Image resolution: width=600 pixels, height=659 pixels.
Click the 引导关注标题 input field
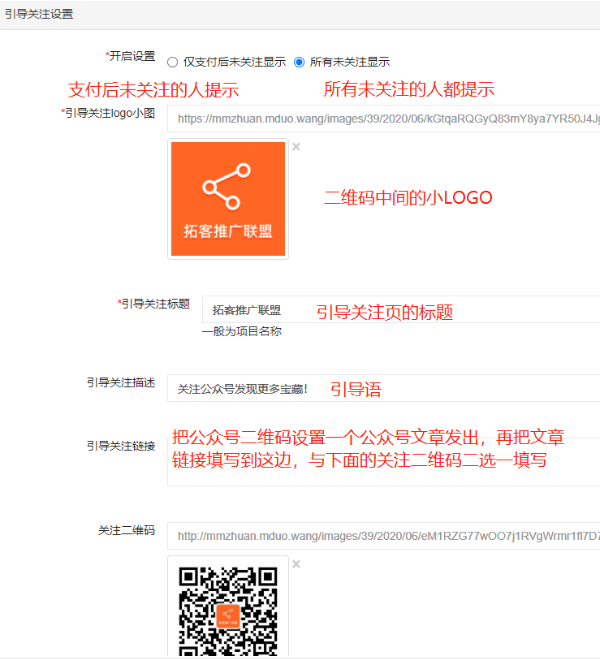click(x=401, y=310)
